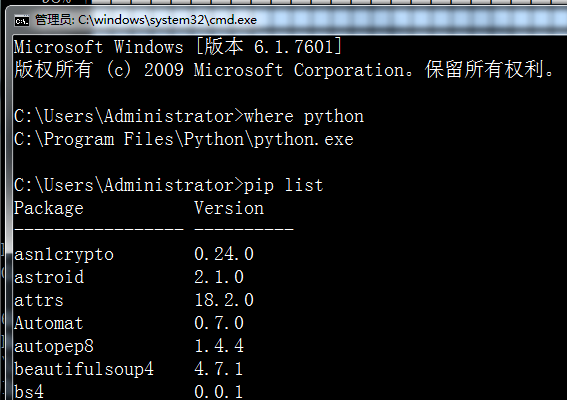The image size is (567, 400).
Task: Click the python.exe path output line
Action: [x=184, y=140]
